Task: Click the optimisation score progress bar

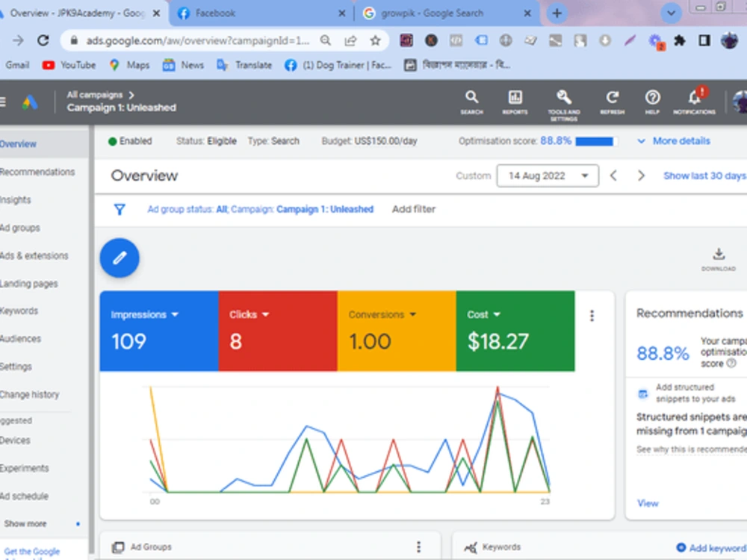Action: tap(596, 141)
